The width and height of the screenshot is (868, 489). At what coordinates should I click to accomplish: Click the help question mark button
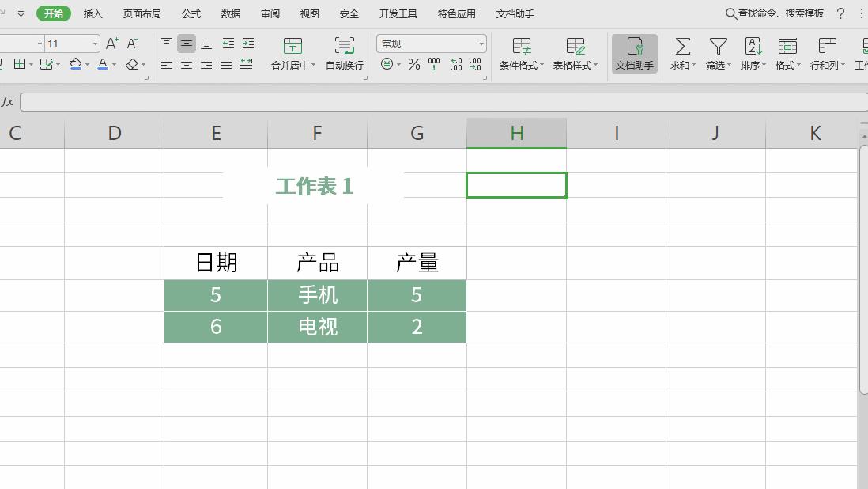pyautogui.click(x=840, y=13)
